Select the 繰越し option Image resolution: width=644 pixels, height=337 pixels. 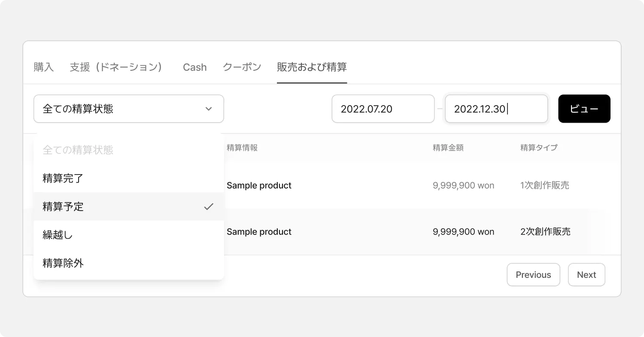click(58, 235)
